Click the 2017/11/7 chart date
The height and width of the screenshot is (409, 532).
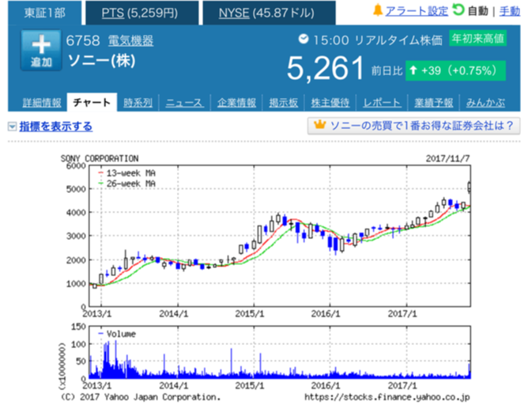tap(447, 158)
